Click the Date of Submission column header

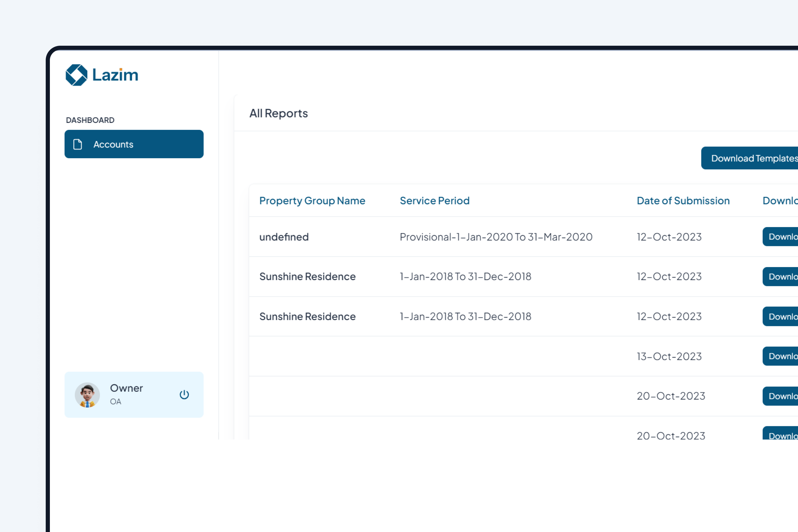[683, 201]
